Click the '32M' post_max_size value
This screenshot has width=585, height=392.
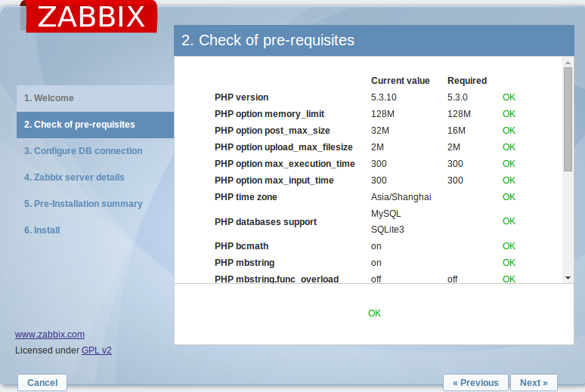[380, 131]
